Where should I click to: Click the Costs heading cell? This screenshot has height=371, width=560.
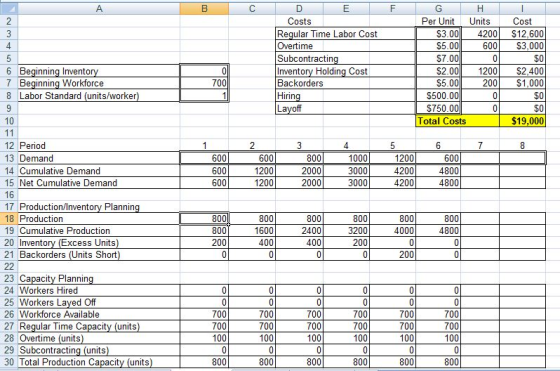pos(299,21)
